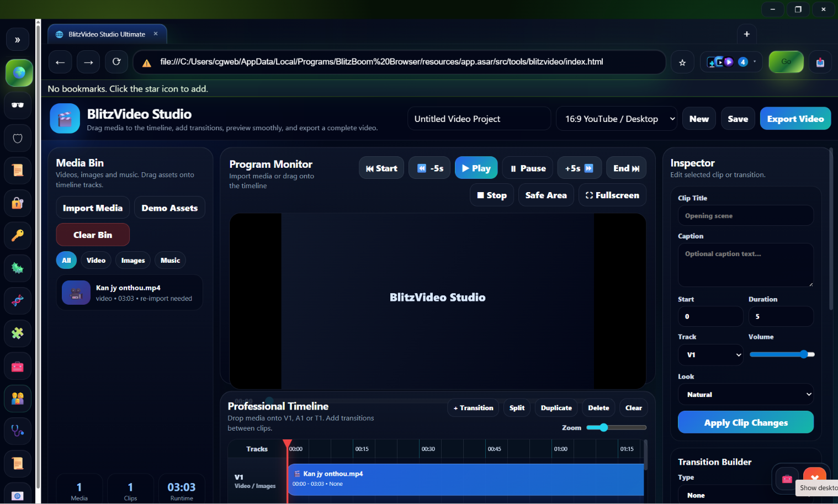
Task: Open the stethoscope icon in sidebar
Action: 18,431
